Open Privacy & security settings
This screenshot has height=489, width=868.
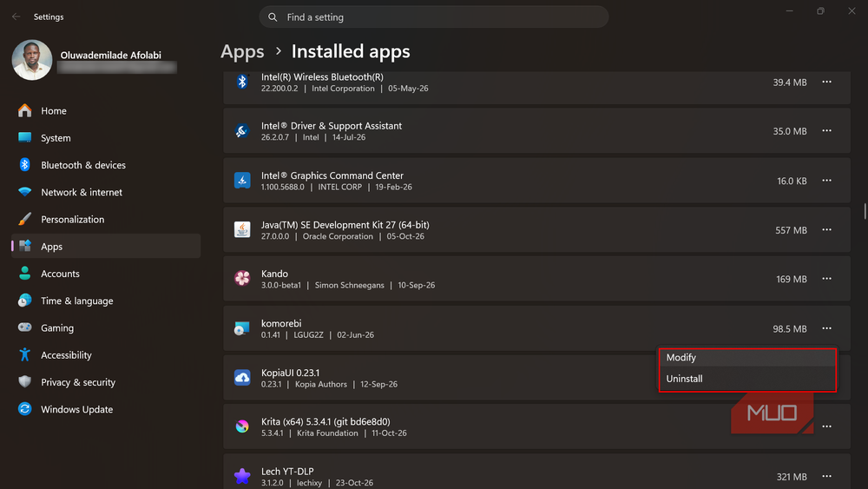(106, 381)
